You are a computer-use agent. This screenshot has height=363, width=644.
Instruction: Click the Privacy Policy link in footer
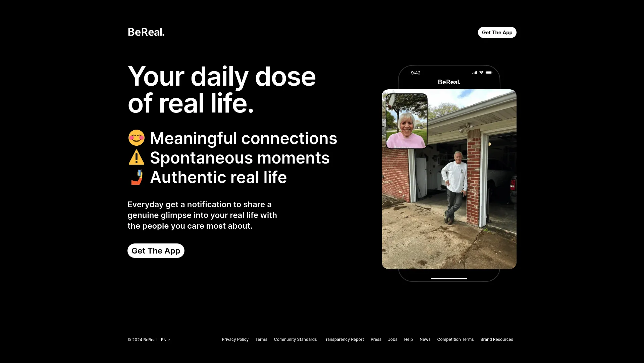[235, 339]
